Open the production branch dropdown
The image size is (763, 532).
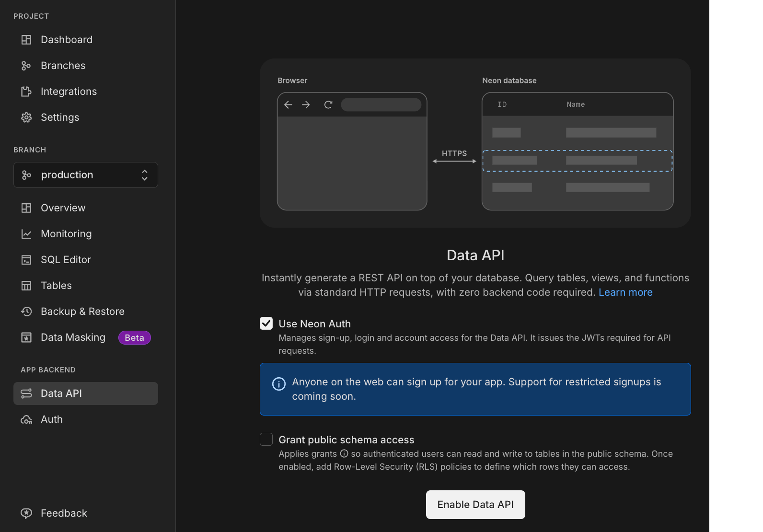86,175
